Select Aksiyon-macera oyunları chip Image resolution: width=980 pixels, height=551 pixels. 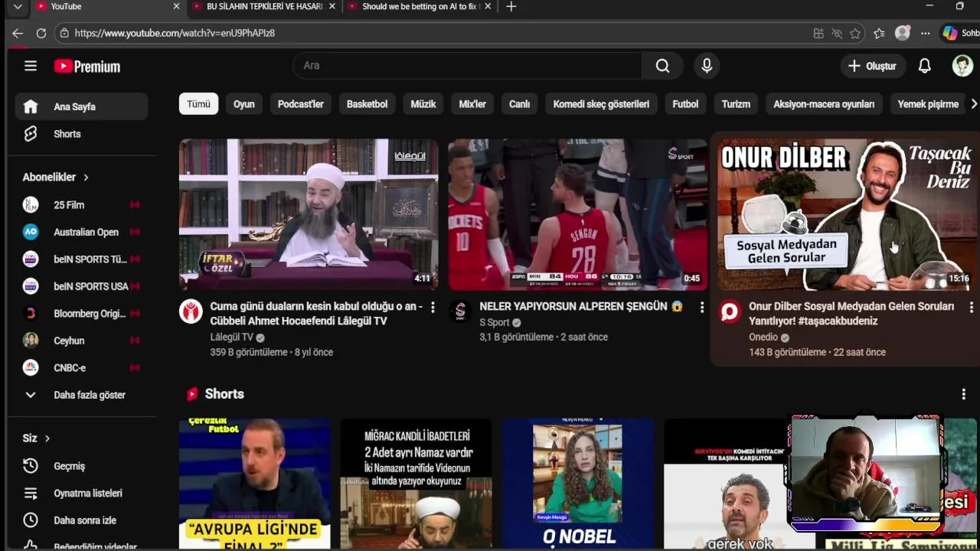tap(824, 104)
